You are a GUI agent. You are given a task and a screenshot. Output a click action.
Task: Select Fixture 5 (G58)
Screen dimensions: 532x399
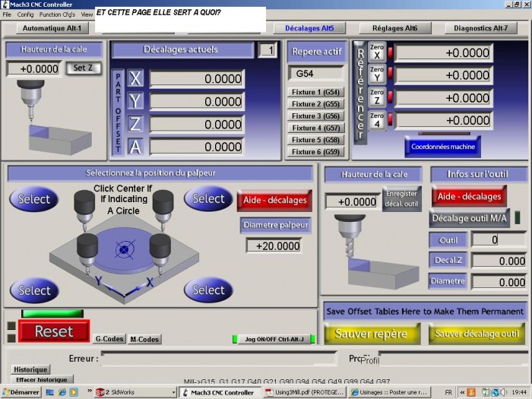click(x=315, y=140)
